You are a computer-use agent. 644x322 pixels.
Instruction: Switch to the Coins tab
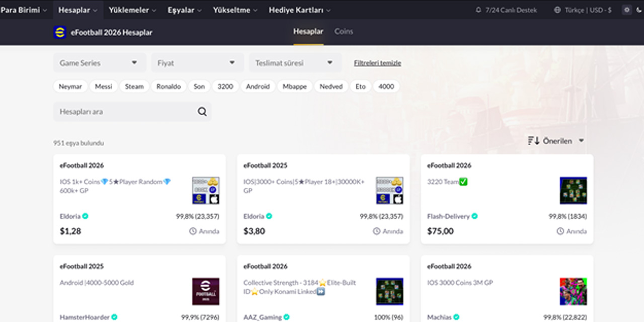coord(344,31)
